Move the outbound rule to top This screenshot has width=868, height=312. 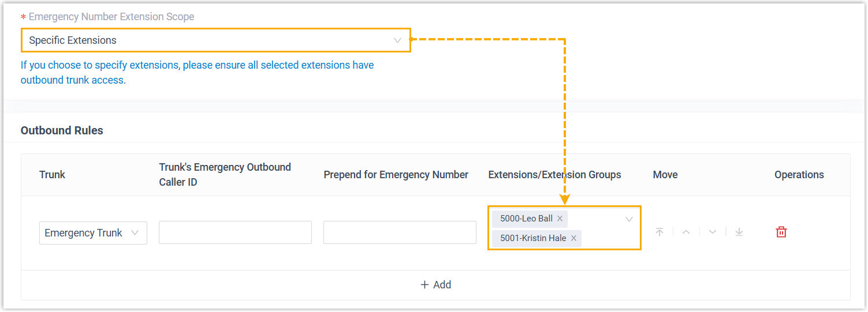click(x=660, y=232)
